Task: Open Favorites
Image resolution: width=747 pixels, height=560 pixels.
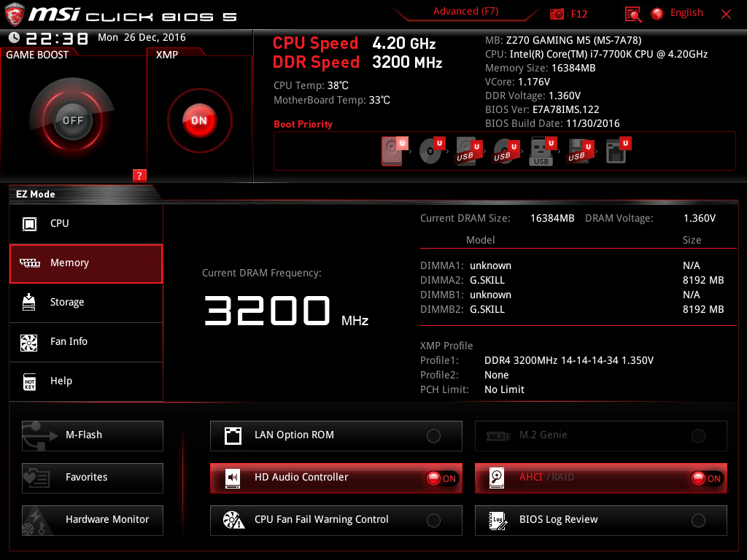Action: click(x=93, y=478)
